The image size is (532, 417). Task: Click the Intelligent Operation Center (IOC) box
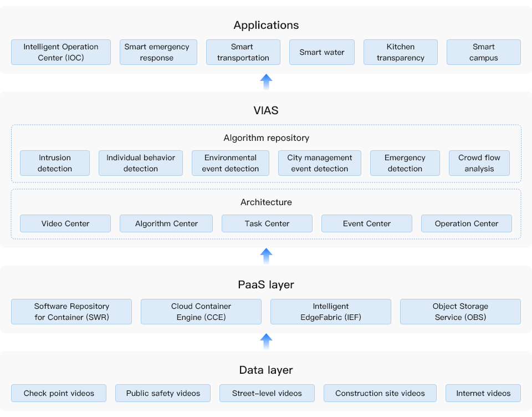pyautogui.click(x=60, y=52)
